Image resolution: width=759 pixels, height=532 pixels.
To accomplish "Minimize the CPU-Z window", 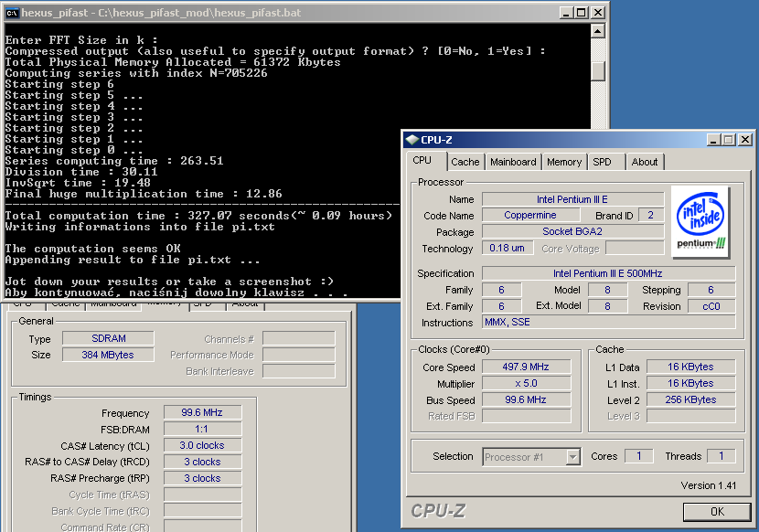I will coord(713,140).
